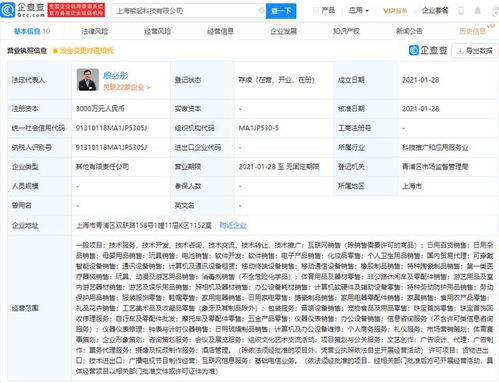The height and width of the screenshot is (383, 499).
Task: Select the credit code 91310118MA1JP5305J in 统一社会信用代码 row
Action: (x=111, y=128)
